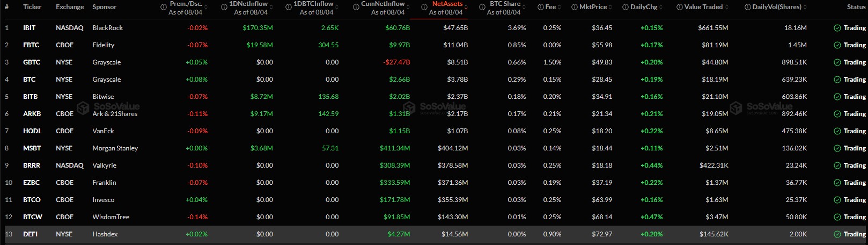Click the Status column header
This screenshot has height=245, width=868.
856,7
